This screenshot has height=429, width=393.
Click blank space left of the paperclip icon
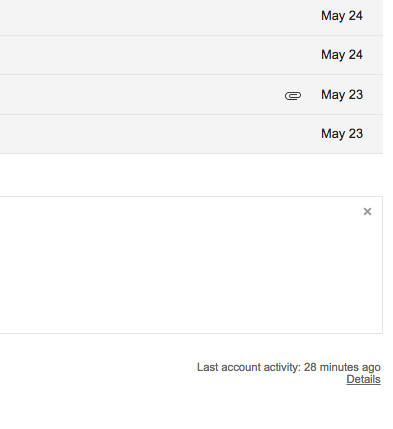pos(140,95)
